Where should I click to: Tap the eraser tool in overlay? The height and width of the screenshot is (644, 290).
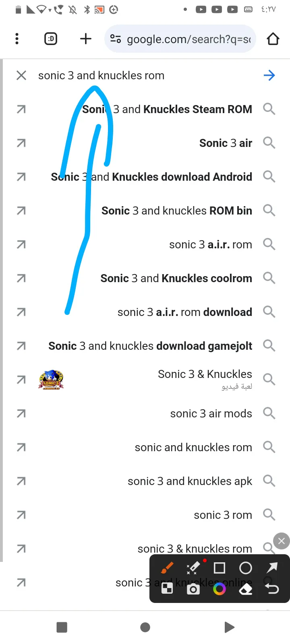[246, 590]
